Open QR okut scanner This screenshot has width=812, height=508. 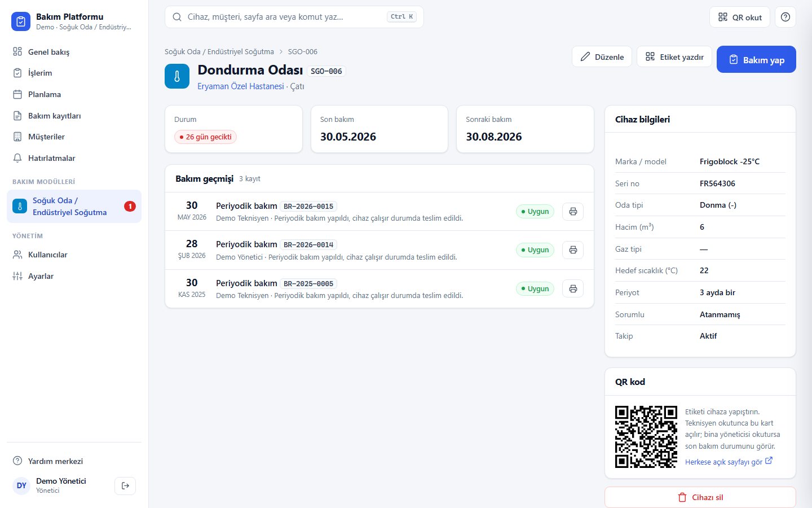click(x=740, y=17)
